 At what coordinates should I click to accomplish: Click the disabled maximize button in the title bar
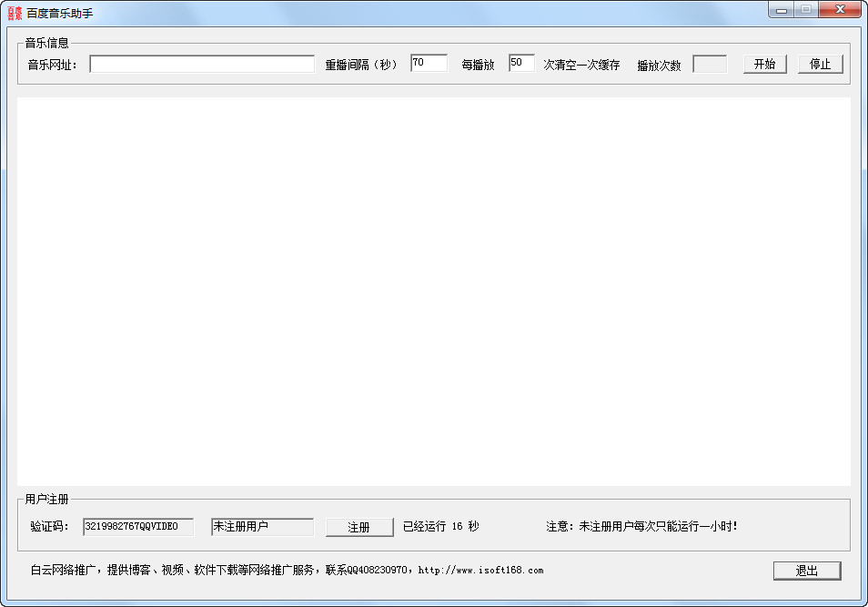[x=806, y=9]
